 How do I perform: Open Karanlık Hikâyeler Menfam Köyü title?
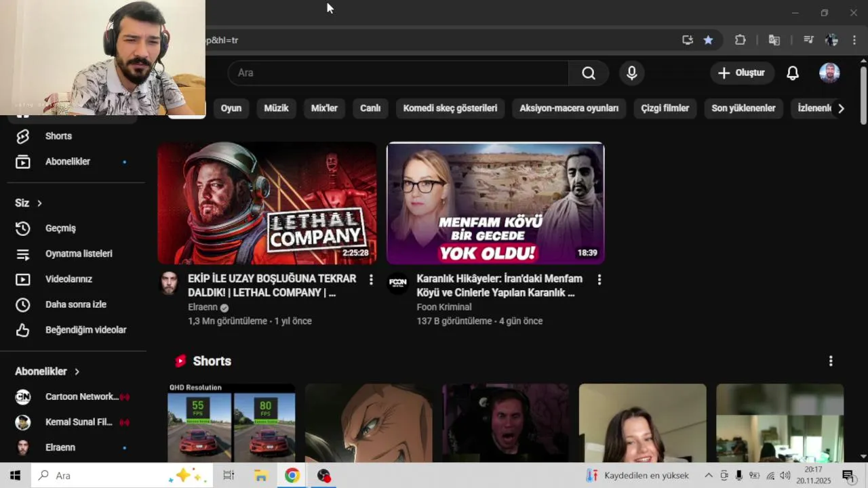[500, 286]
